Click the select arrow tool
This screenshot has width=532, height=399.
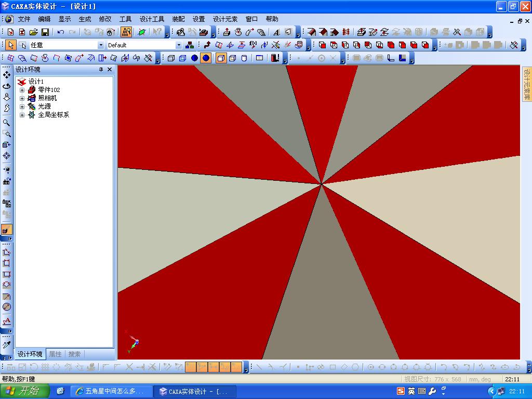(11, 45)
